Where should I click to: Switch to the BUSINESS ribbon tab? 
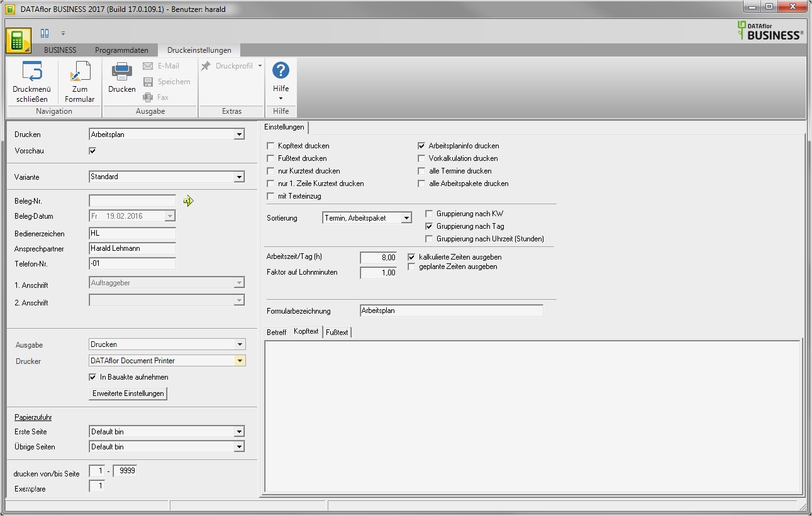[60, 50]
